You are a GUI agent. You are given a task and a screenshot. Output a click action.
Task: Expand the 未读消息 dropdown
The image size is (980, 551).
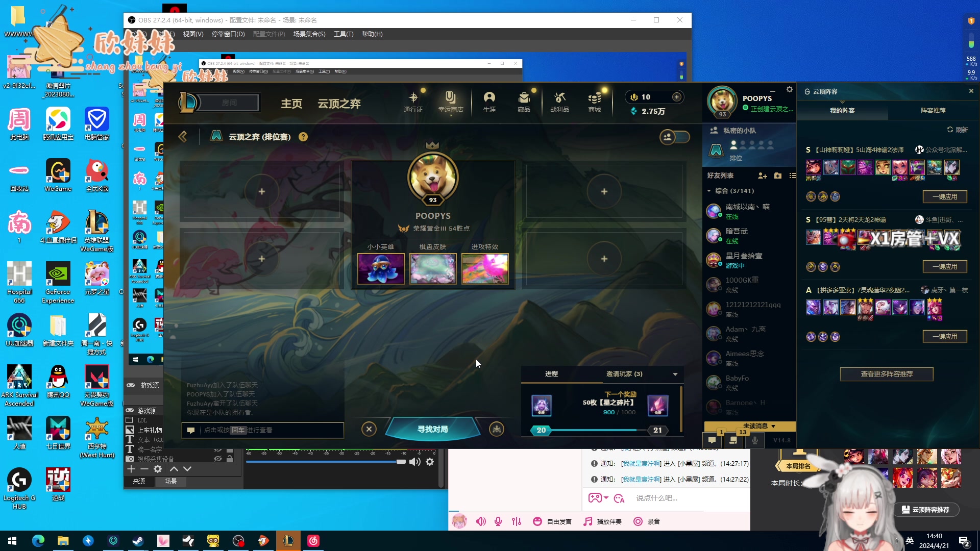[x=759, y=426]
